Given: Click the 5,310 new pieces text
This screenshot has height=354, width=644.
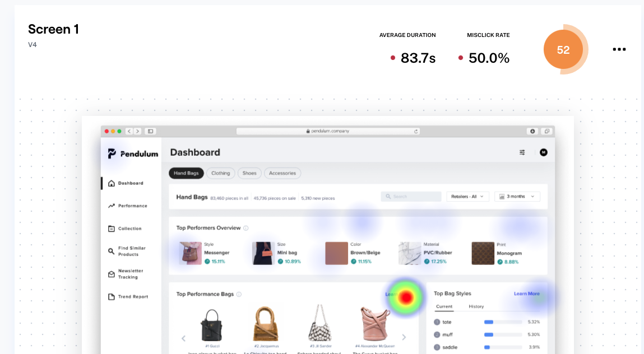Looking at the screenshot, I should point(318,198).
